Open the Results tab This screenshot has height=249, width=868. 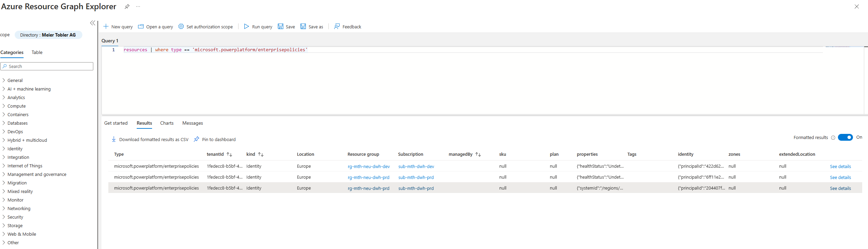144,123
